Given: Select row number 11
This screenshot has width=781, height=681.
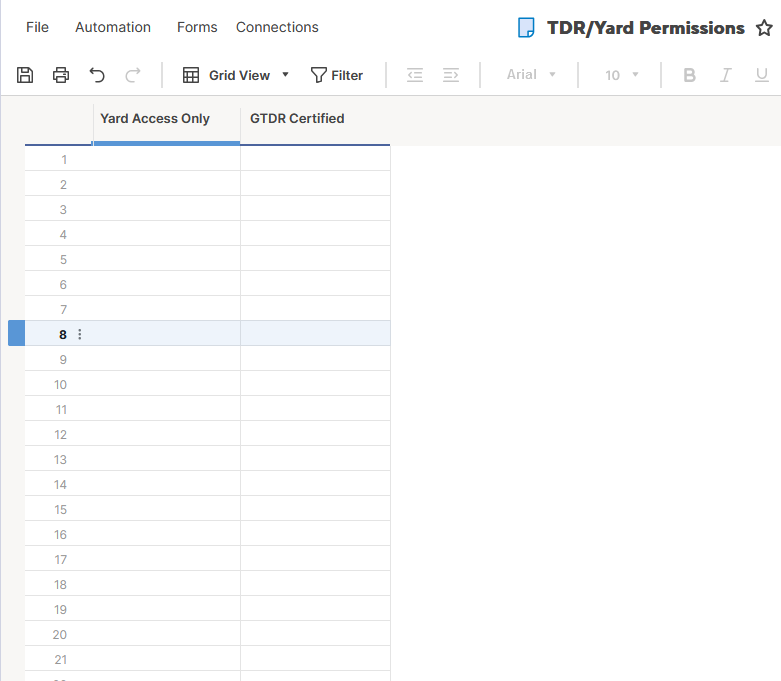Looking at the screenshot, I should (x=61, y=409).
